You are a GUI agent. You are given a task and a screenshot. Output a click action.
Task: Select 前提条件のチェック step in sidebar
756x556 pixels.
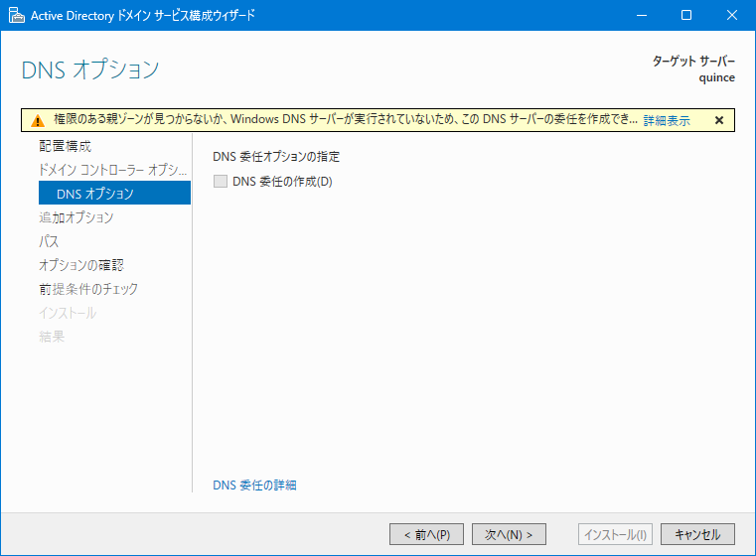pyautogui.click(x=88, y=289)
